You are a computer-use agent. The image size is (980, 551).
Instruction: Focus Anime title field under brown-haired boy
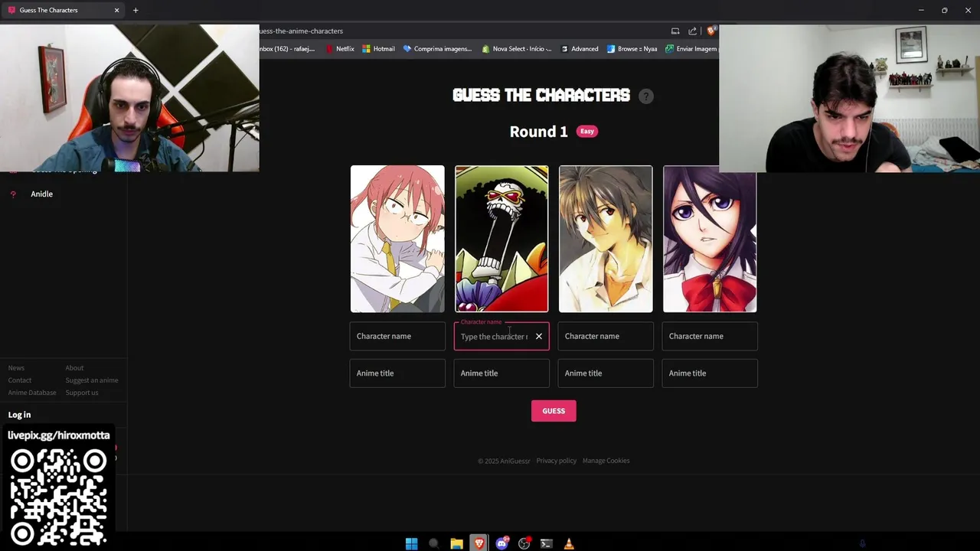click(606, 373)
